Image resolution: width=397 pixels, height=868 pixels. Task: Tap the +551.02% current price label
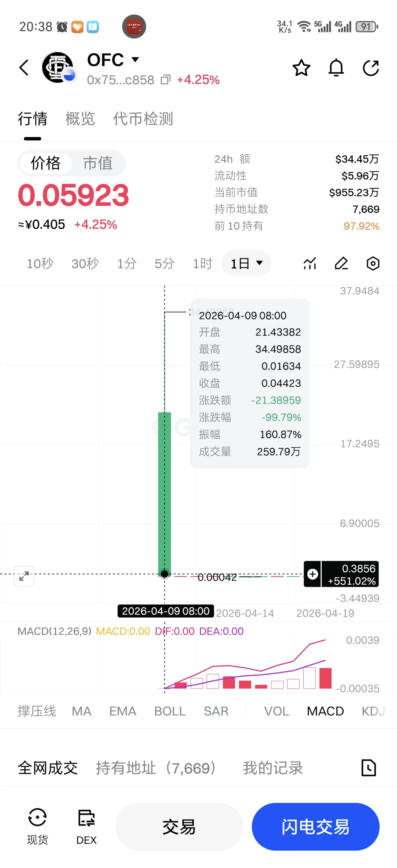[x=351, y=581]
